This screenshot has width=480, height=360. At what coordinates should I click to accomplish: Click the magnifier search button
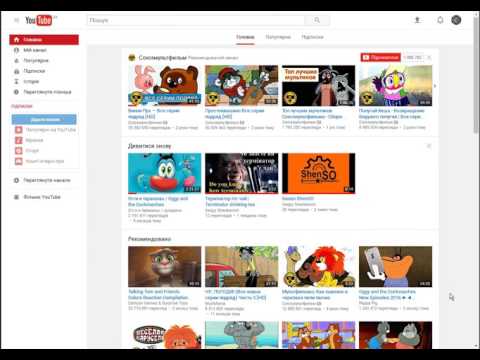click(317, 20)
